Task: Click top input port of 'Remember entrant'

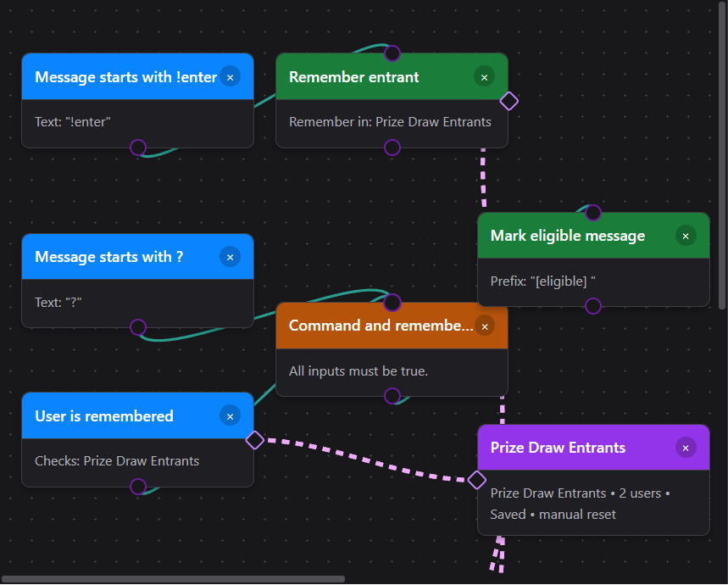Action: coord(392,53)
